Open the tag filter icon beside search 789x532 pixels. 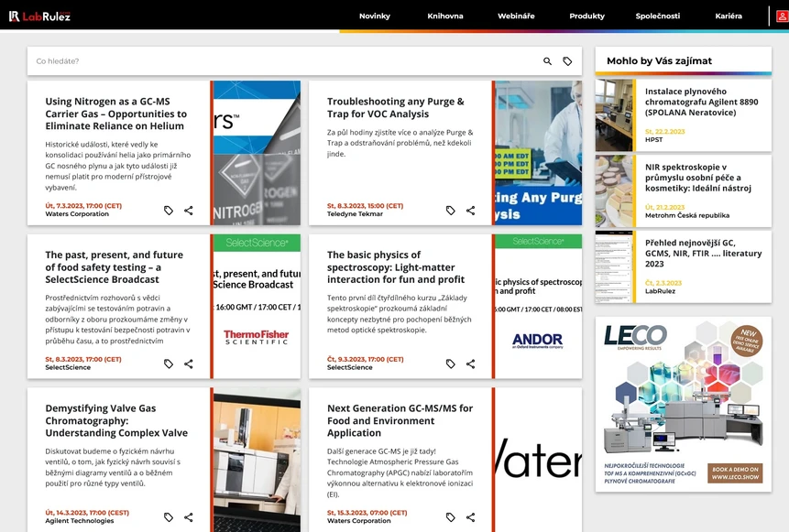pos(567,60)
